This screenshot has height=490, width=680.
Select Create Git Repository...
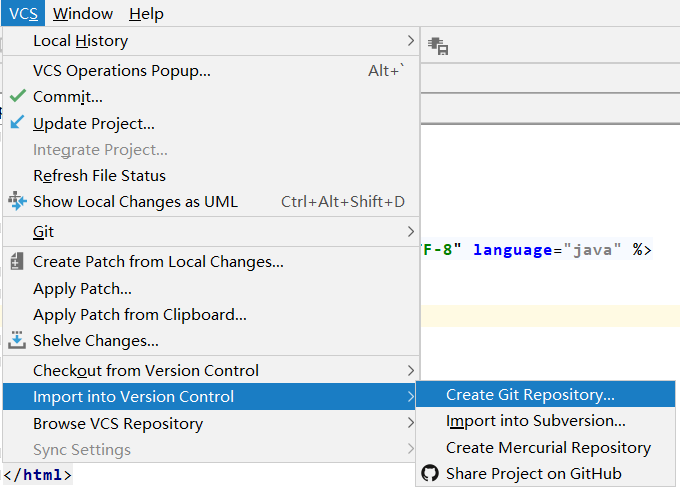(530, 395)
